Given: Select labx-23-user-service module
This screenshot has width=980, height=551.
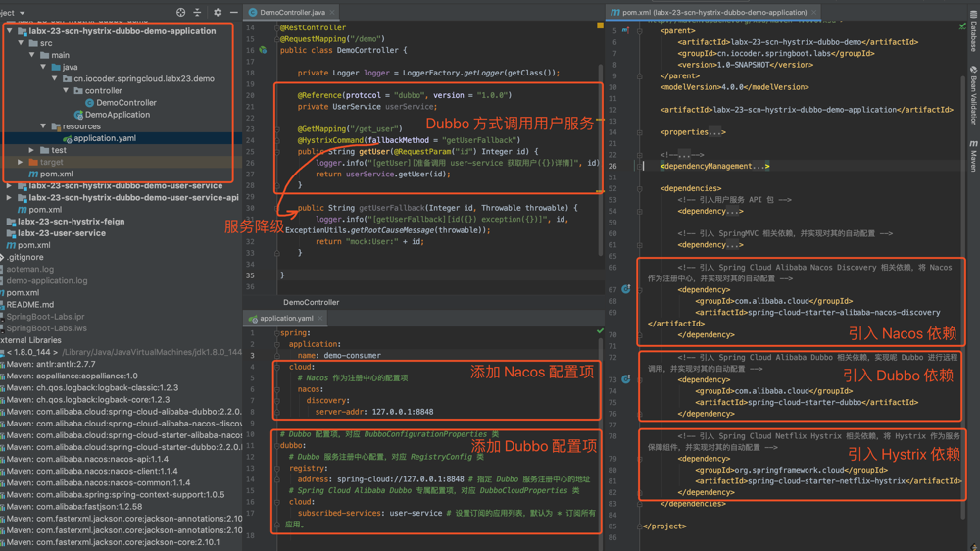Looking at the screenshot, I should (61, 233).
